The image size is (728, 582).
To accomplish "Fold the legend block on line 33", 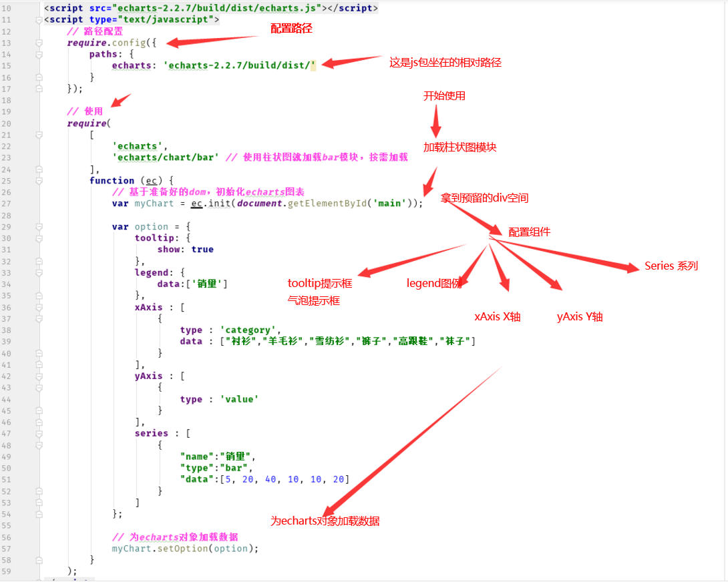I will coord(39,273).
